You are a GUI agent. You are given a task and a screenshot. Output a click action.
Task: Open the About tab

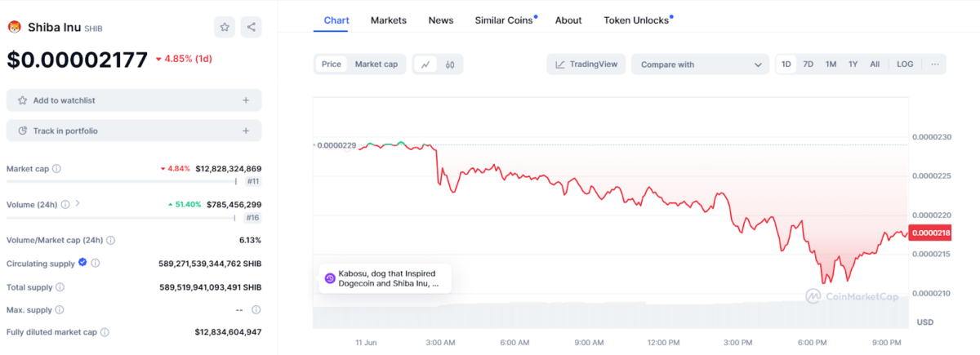pos(568,20)
